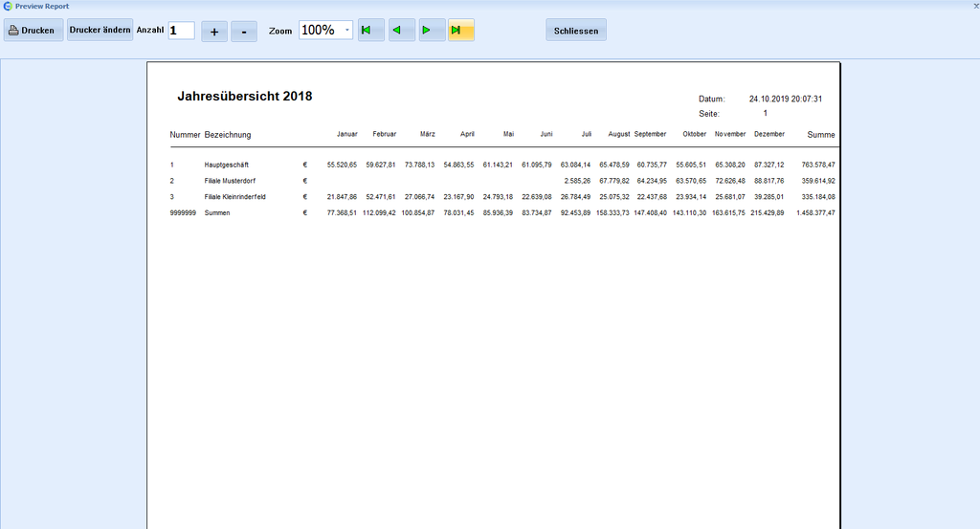Screen dimensions: 980x529
Task: Click the März column header
Action: (x=428, y=134)
